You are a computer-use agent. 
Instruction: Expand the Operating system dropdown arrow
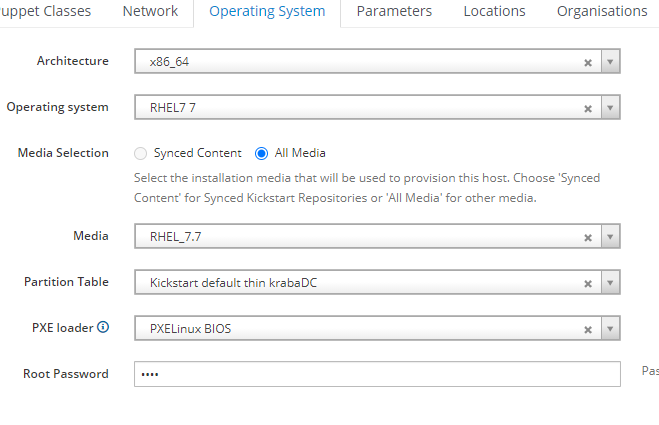click(610, 108)
